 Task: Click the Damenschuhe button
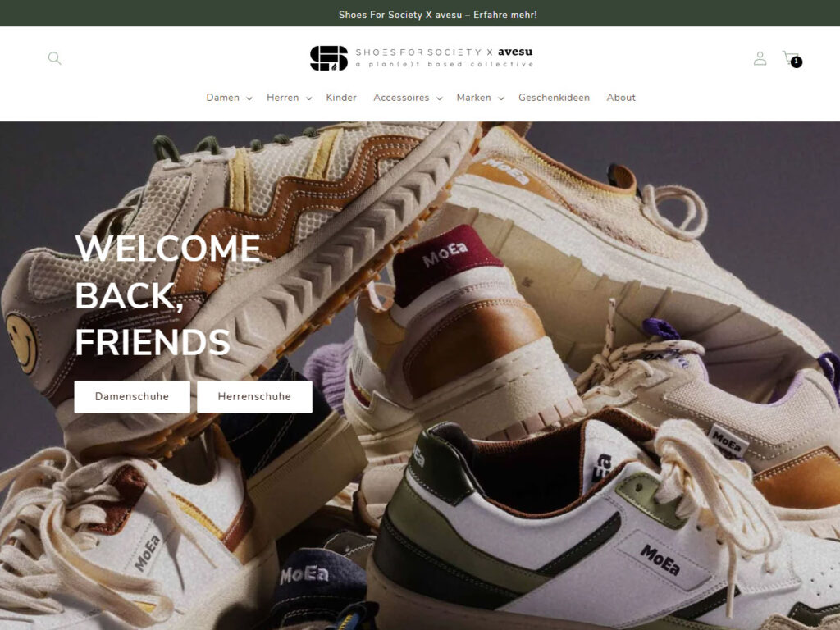coord(132,397)
